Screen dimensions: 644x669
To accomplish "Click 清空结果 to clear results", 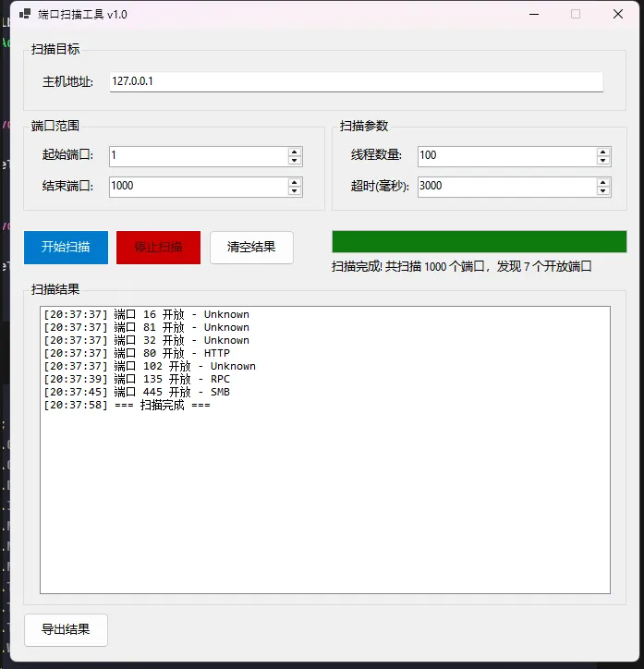I will (x=251, y=248).
